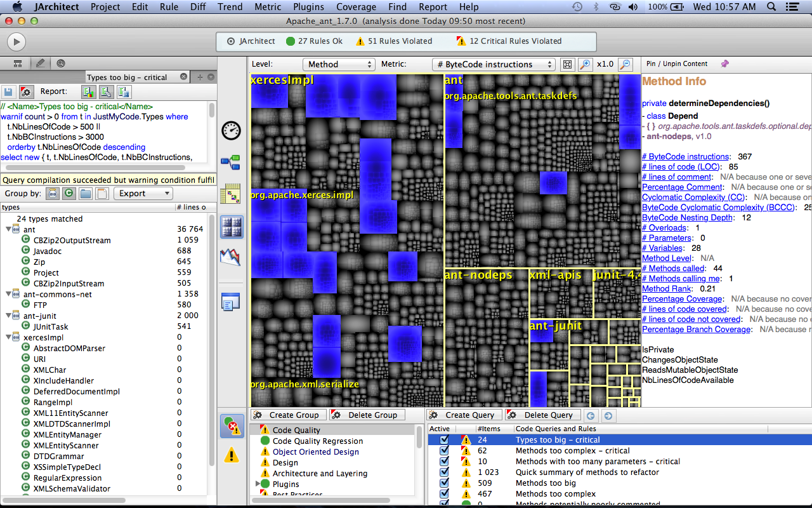Viewport: 812px width, 508px height.
Task: Open the window panel icon in vertical sidebar
Action: (230, 302)
